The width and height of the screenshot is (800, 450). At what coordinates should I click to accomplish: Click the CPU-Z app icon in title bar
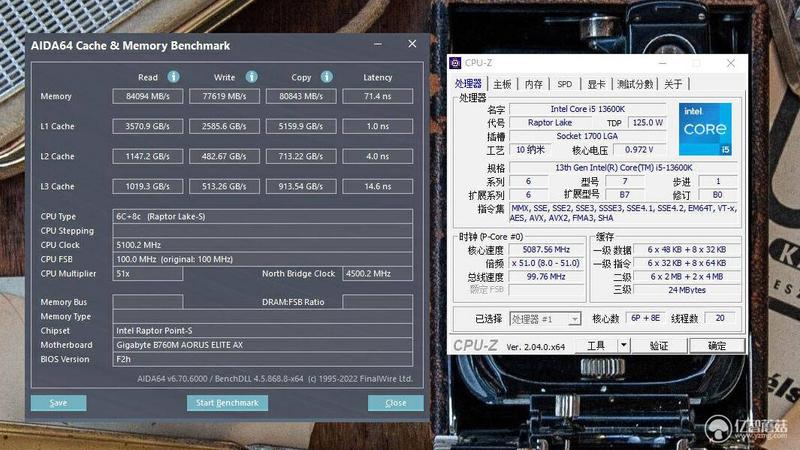(455, 62)
